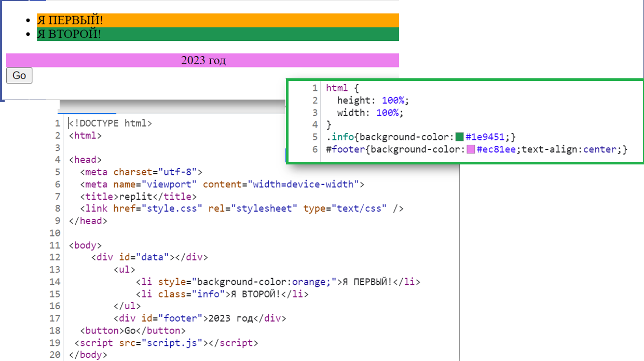644x361 pixels.
Task: Click the '.info' selector in CSS
Action: tap(340, 137)
